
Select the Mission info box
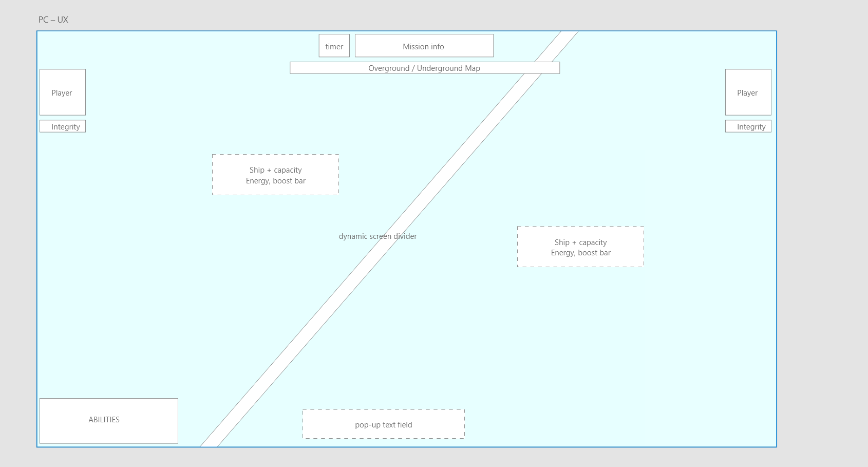pyautogui.click(x=424, y=46)
